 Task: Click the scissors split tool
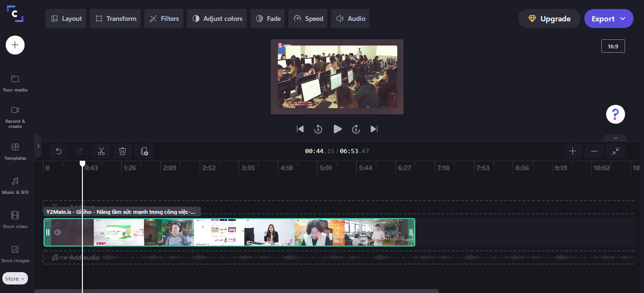[x=101, y=151]
